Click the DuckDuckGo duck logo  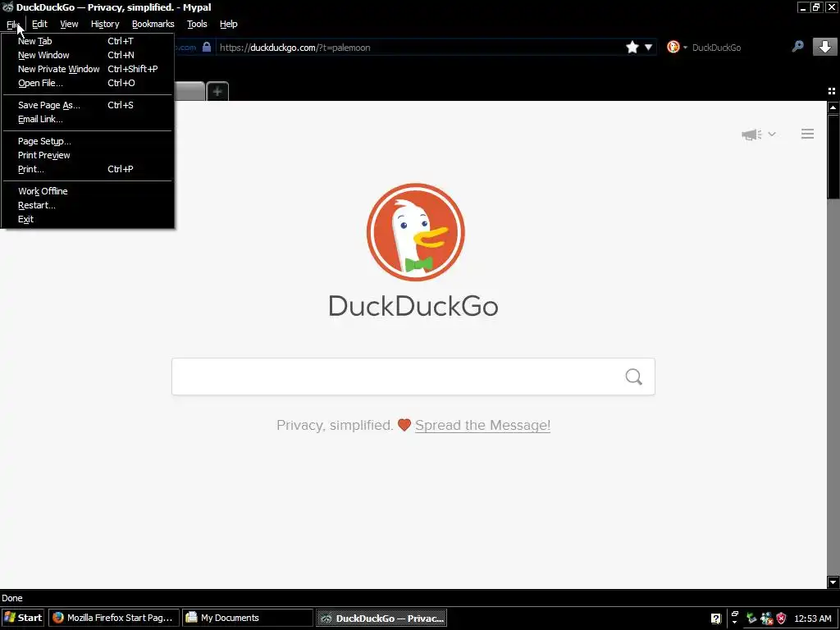415,232
